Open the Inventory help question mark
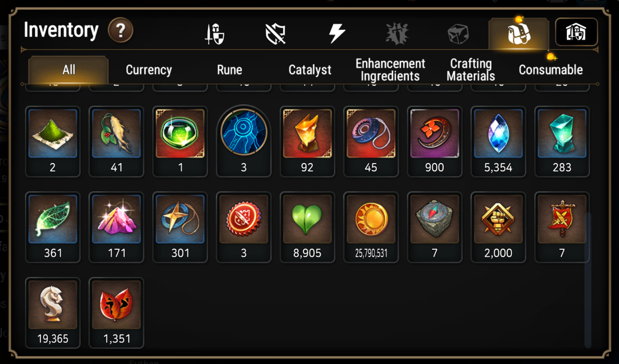619x364 pixels. [120, 30]
